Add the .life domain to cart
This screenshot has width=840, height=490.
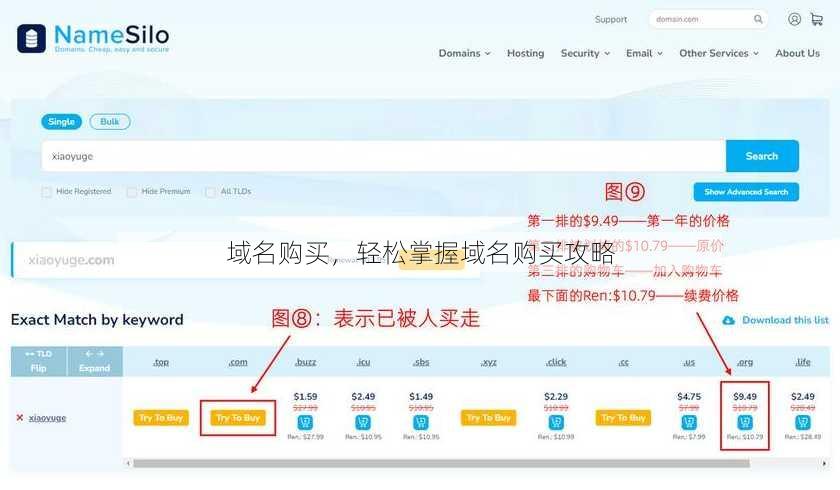coord(802,423)
